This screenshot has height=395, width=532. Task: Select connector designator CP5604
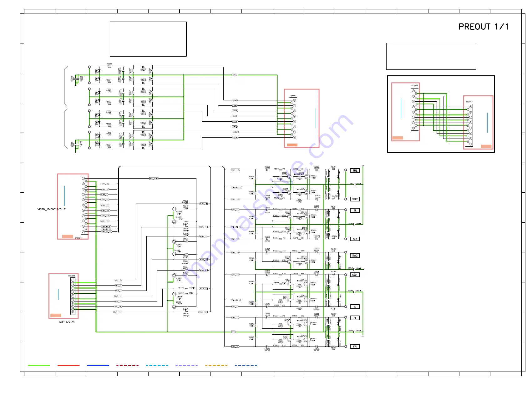pyautogui.click(x=414, y=85)
